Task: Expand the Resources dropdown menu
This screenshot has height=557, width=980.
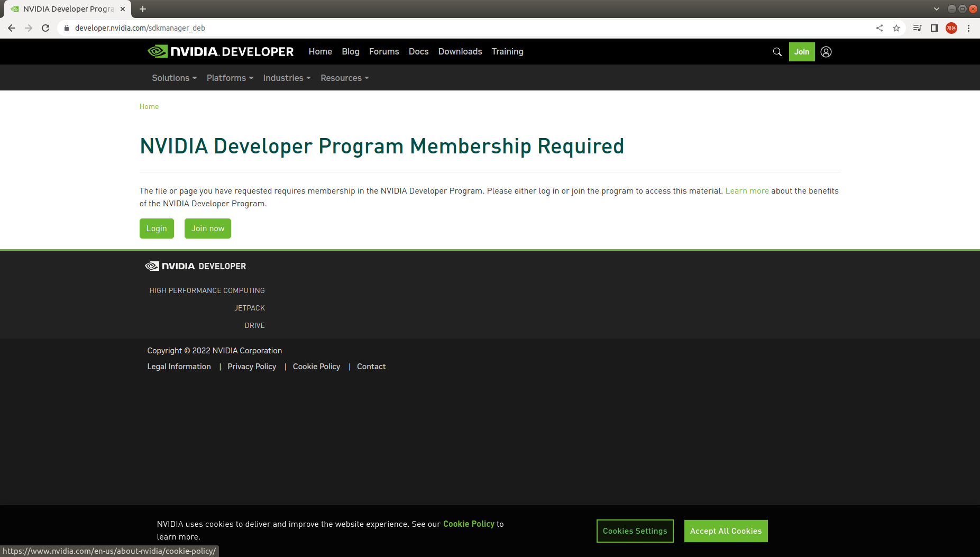Action: point(345,78)
